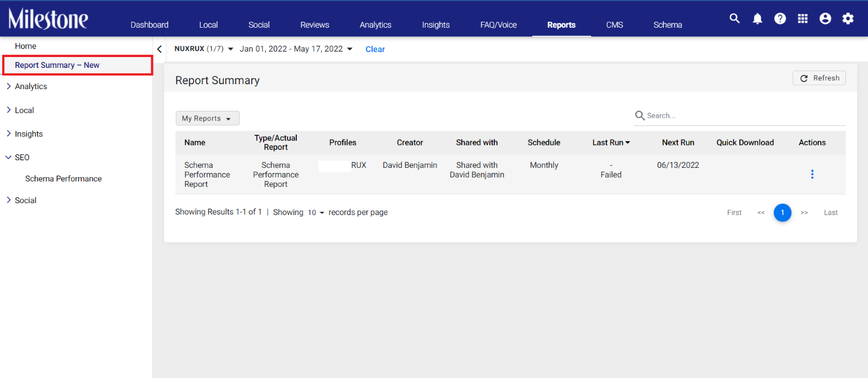
Task: Open the Insights tab in top navigation
Action: (x=436, y=25)
